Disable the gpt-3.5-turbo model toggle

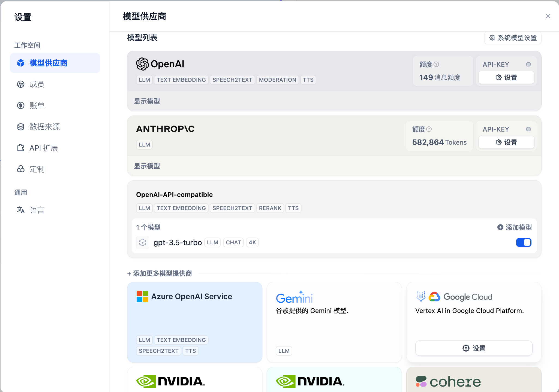[524, 242]
